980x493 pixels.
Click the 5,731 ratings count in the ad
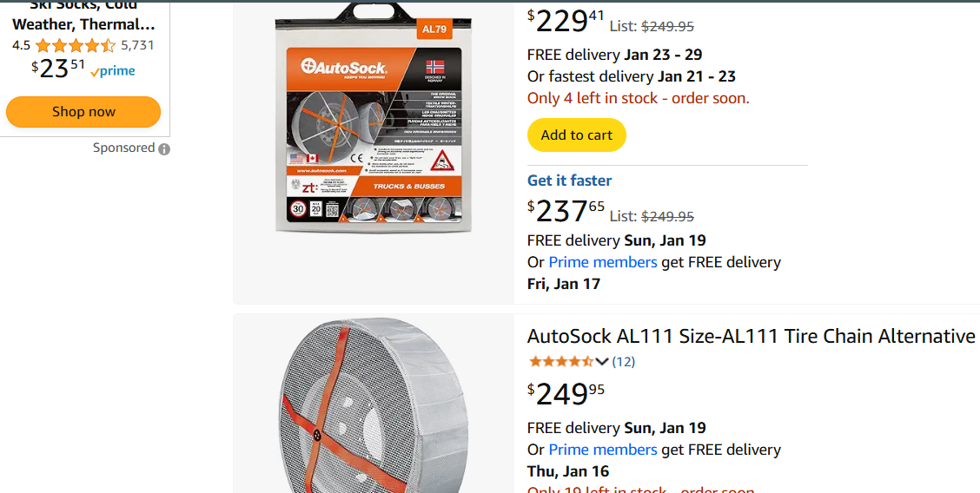coord(137,45)
